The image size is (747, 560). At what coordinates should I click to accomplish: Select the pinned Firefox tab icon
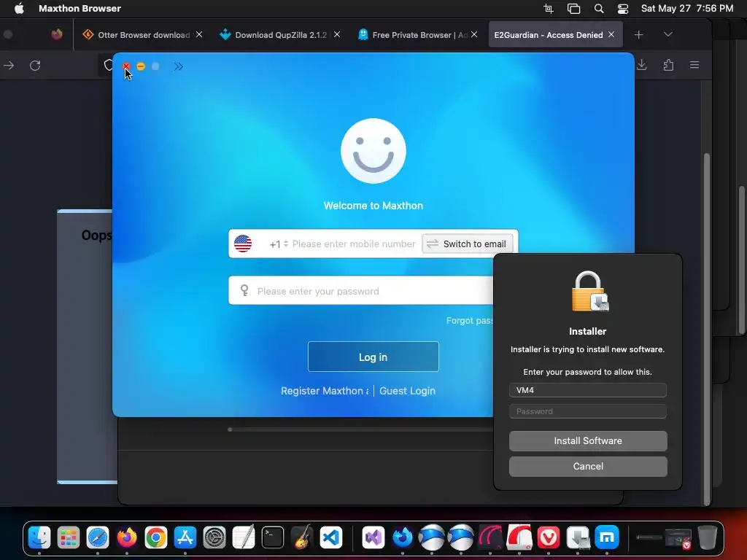click(57, 34)
